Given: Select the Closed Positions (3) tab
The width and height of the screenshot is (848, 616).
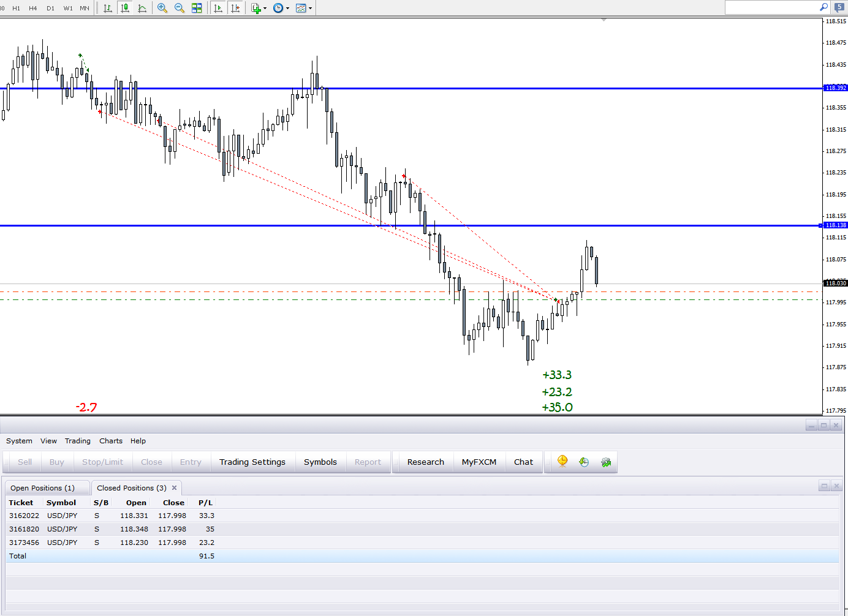Looking at the screenshot, I should (132, 488).
